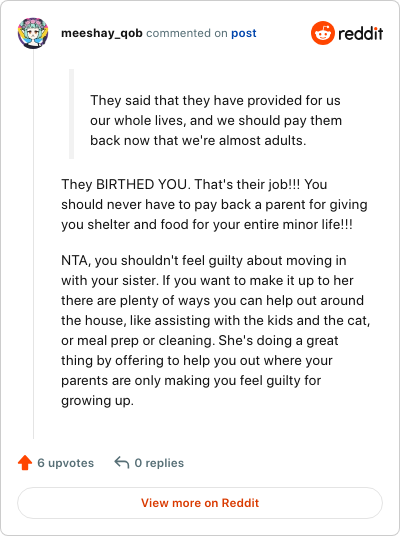Image resolution: width=400 pixels, height=536 pixels.
Task: Click the "you shelter and food" text line
Action: coord(206,225)
